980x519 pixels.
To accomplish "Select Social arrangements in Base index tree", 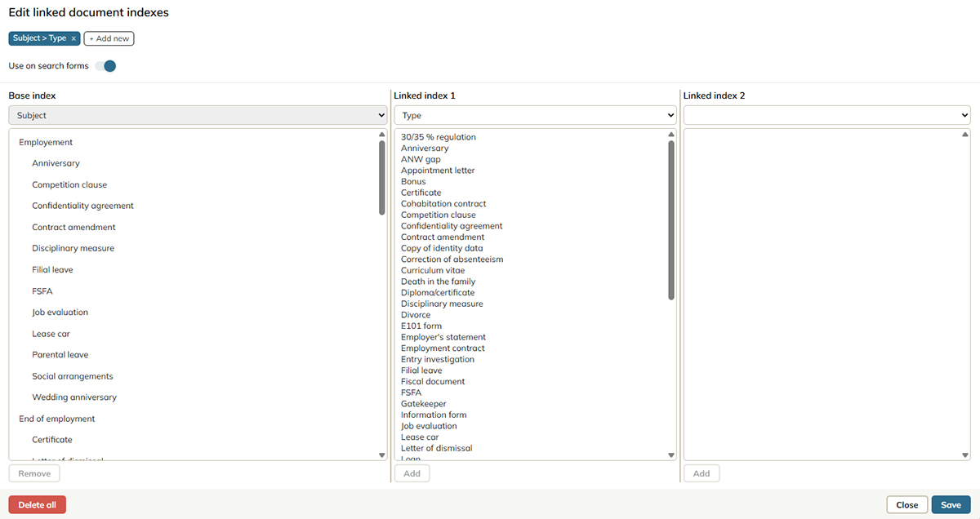I will coord(73,376).
